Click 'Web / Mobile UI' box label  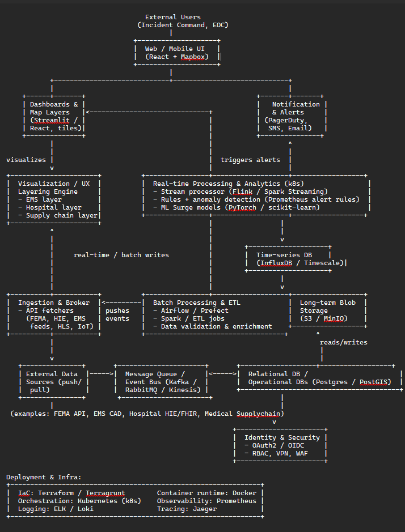(175, 49)
